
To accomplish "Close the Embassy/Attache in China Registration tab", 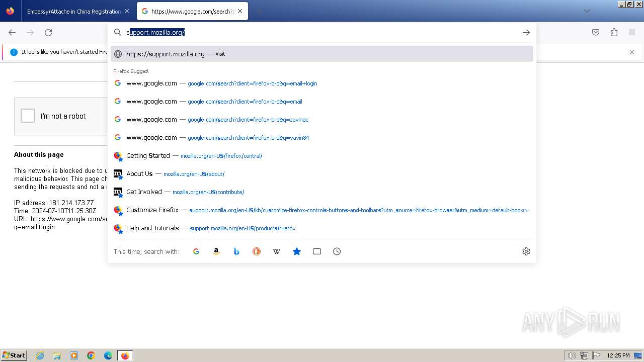I will (x=127, y=11).
